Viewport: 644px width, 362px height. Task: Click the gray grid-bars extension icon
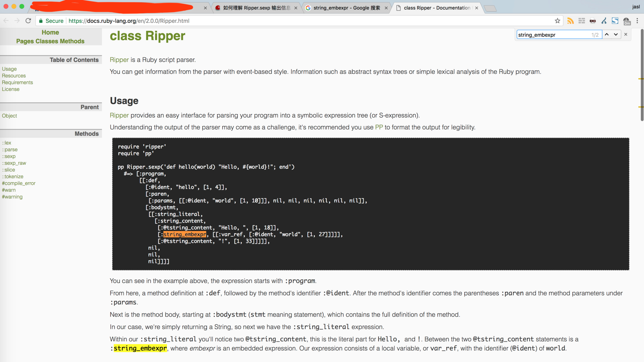582,21
